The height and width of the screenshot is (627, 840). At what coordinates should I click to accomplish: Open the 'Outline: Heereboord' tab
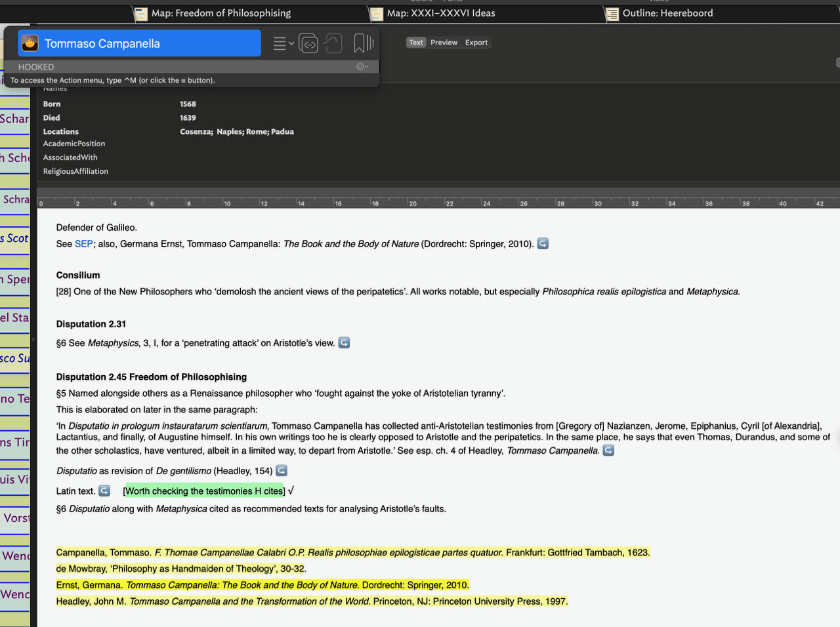[x=667, y=13]
